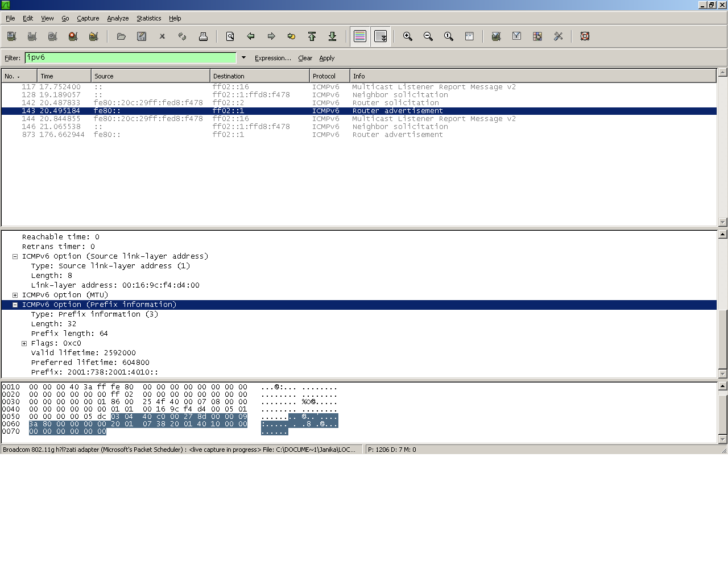Toggle auto scroll during live capture
728x582 pixels.
click(x=380, y=36)
